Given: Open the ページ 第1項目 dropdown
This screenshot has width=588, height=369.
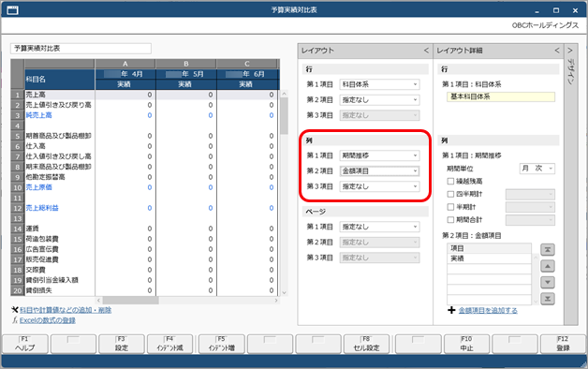Looking at the screenshot, I should [379, 227].
